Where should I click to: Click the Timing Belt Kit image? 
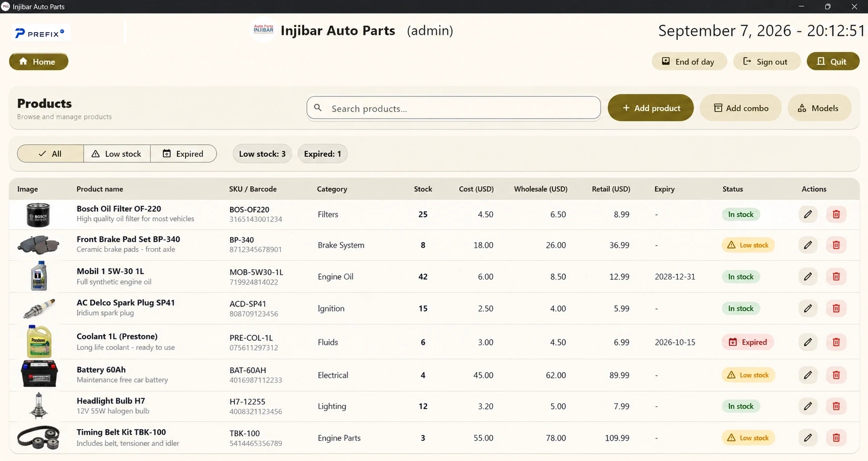tap(38, 438)
